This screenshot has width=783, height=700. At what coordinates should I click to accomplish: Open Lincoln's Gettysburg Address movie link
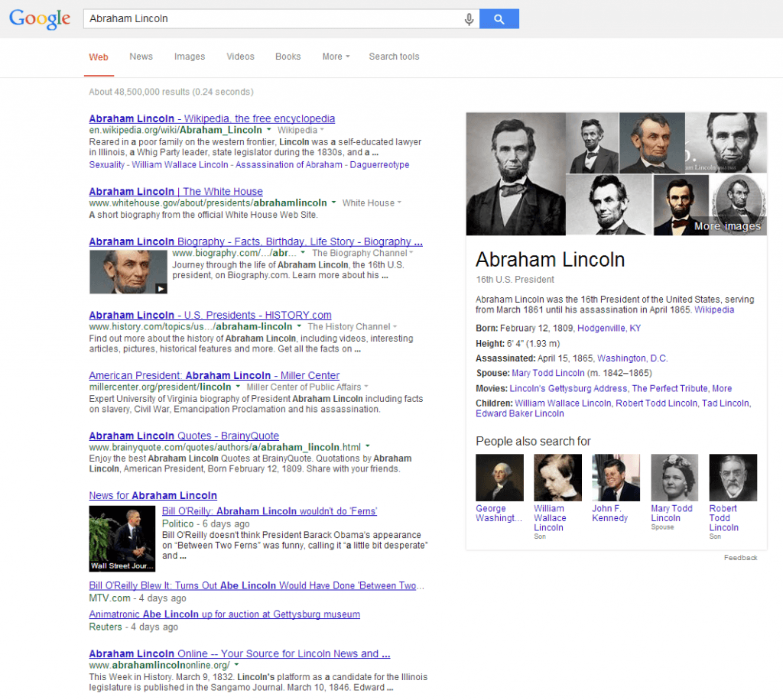568,388
